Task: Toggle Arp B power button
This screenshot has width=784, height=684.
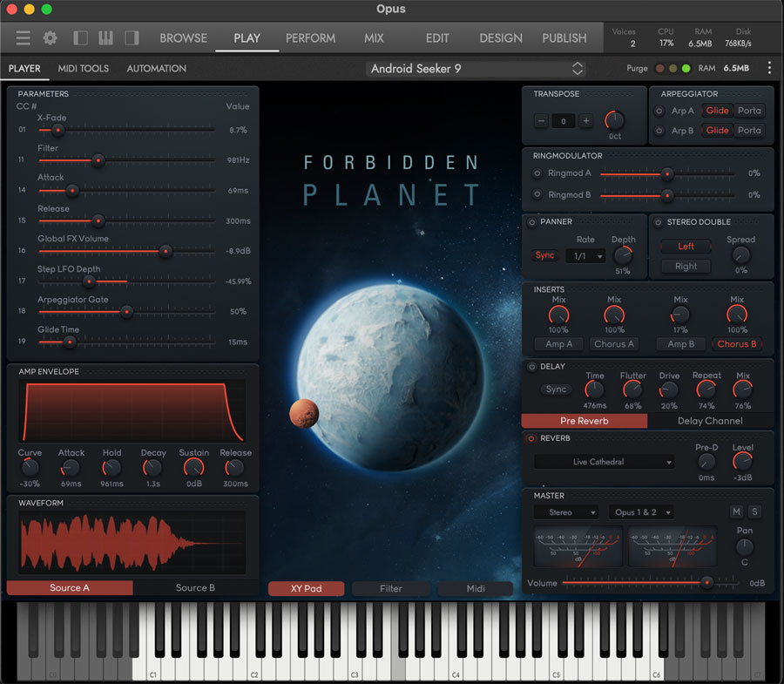Action: coord(659,131)
